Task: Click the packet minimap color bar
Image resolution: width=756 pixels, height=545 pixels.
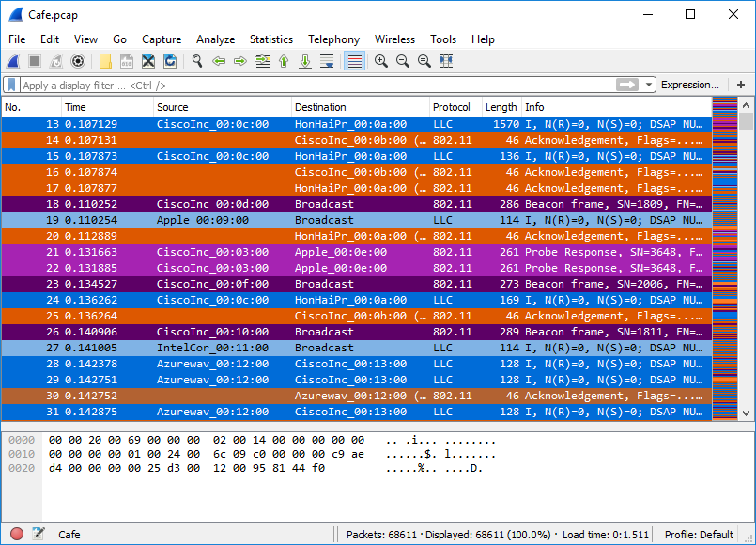Action: click(725, 258)
